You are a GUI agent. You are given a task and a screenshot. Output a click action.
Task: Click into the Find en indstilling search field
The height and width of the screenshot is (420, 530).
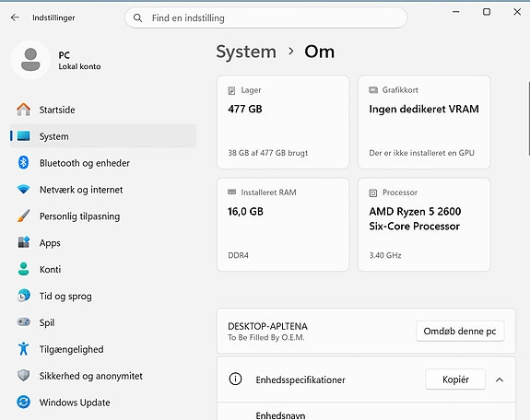pyautogui.click(x=266, y=17)
